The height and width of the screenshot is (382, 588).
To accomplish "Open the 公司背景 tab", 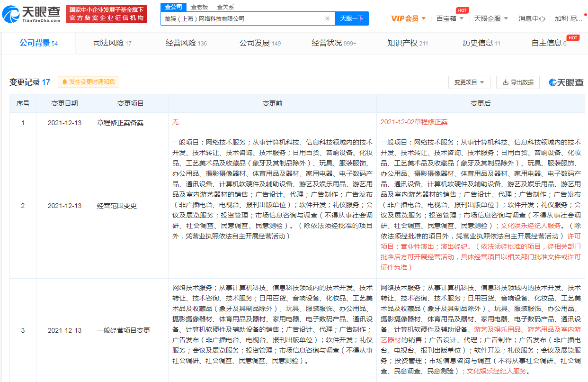I will pyautogui.click(x=38, y=43).
